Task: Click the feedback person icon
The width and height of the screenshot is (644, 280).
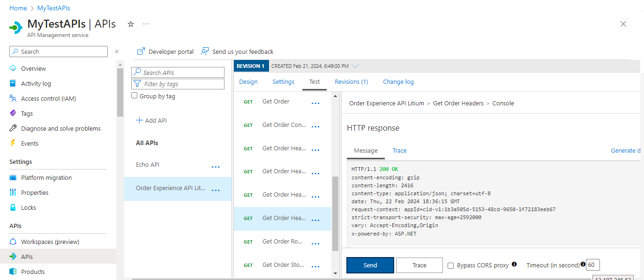Action: click(x=205, y=52)
